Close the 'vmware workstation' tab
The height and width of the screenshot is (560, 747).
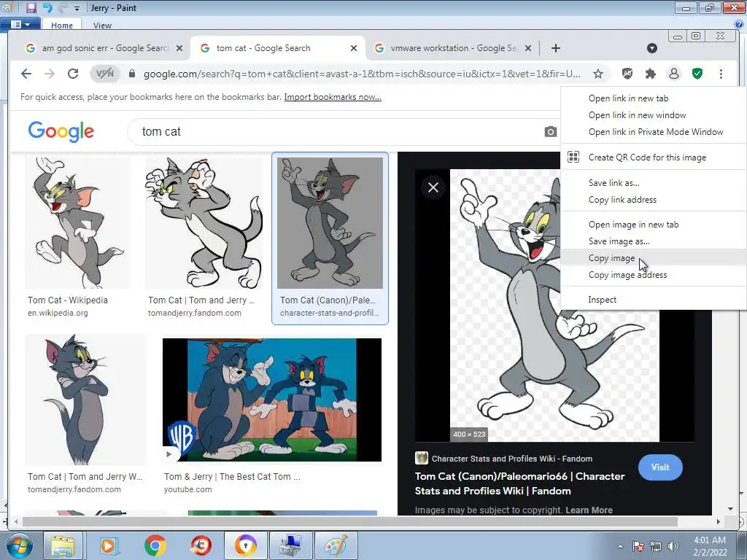coord(528,48)
